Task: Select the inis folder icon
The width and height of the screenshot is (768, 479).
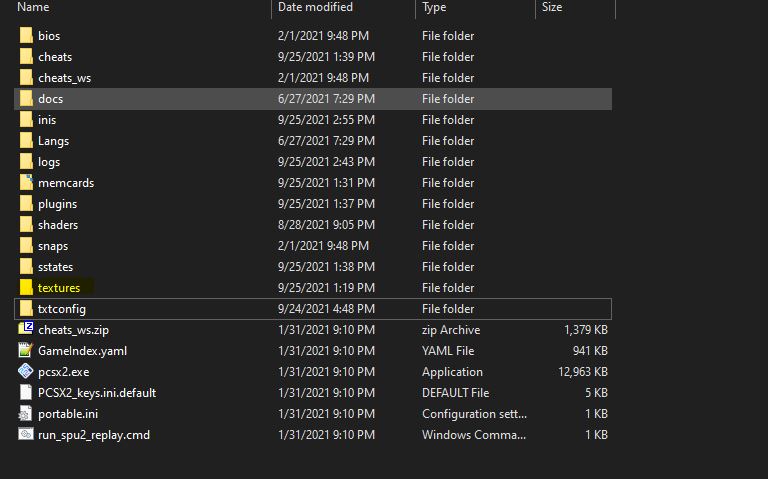Action: 26,120
